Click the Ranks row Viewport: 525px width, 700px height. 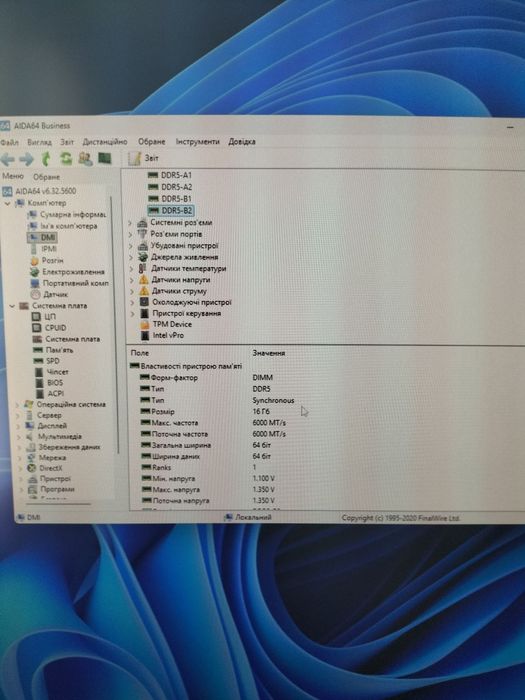point(199,467)
